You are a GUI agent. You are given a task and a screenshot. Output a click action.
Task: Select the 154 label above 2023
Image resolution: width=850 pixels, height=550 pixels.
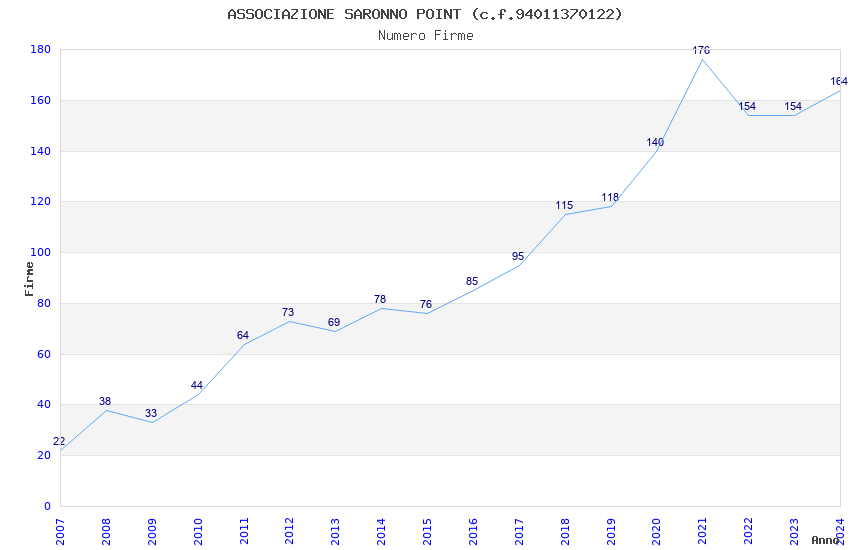coord(793,107)
